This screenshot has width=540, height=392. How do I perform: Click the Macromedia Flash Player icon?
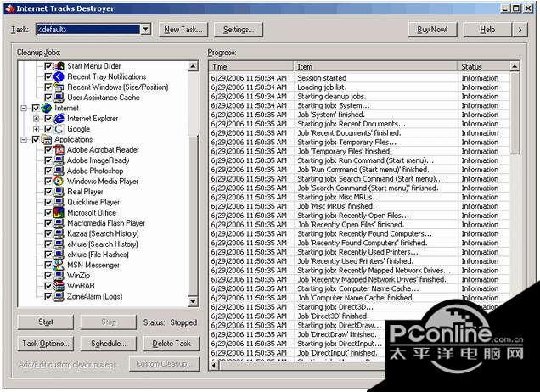point(59,223)
